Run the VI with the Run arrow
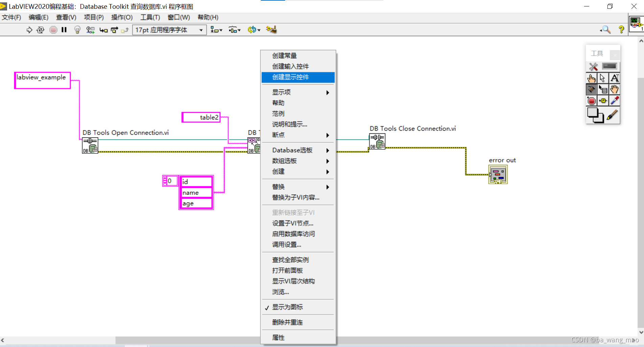The width and height of the screenshot is (644, 347). tap(29, 30)
